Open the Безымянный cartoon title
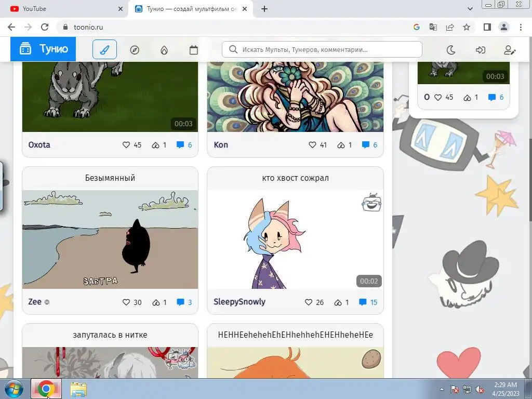532x399 pixels. [x=110, y=178]
